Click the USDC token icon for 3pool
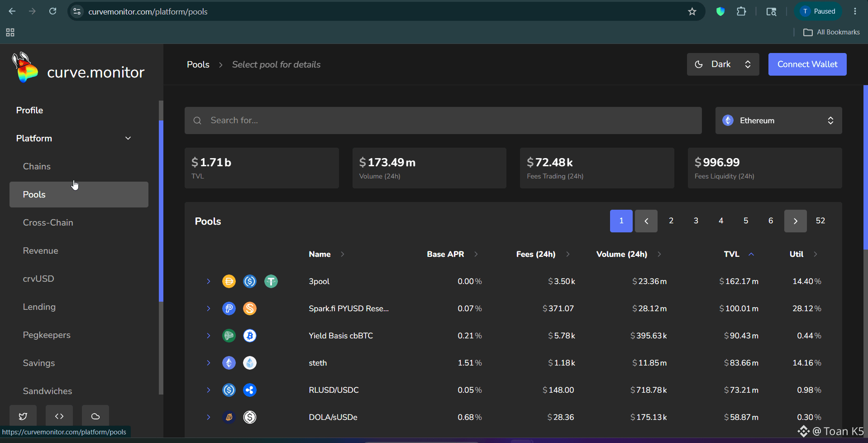Screen dimensions: 868x443 pos(250,281)
